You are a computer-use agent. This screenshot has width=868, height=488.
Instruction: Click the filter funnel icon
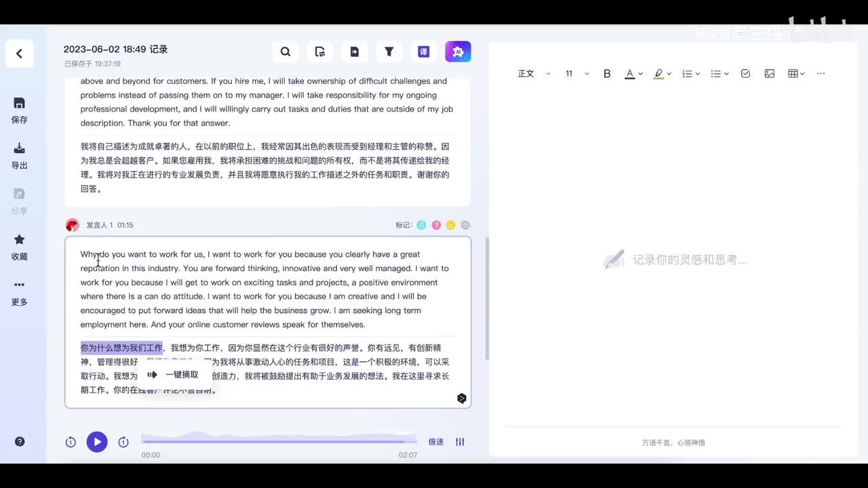(389, 52)
